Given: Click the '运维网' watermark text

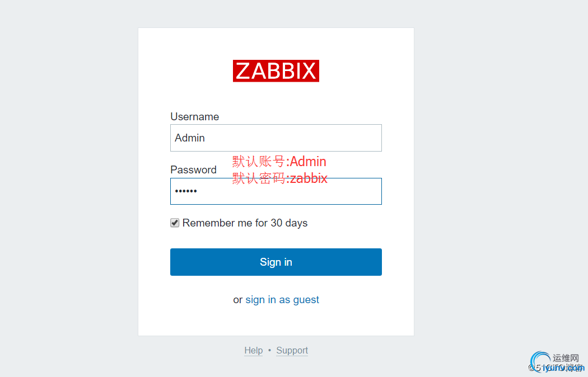Looking at the screenshot, I should (566, 358).
